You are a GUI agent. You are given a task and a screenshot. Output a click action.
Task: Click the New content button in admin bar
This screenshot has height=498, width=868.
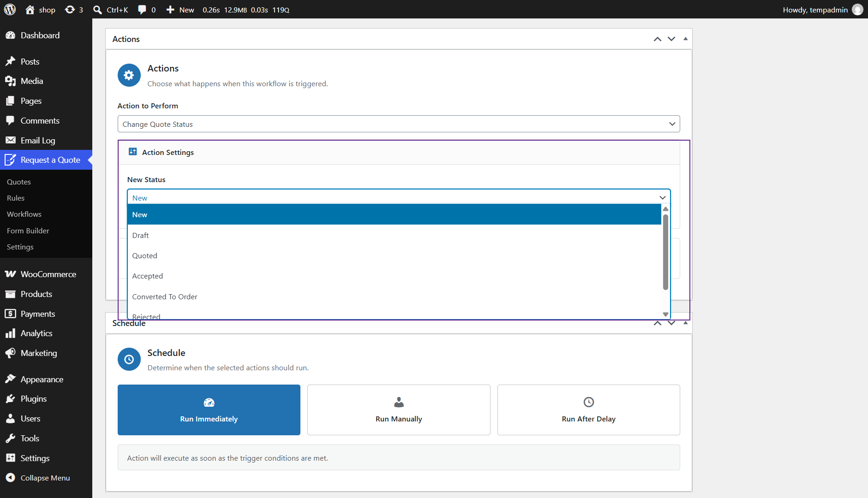click(180, 10)
